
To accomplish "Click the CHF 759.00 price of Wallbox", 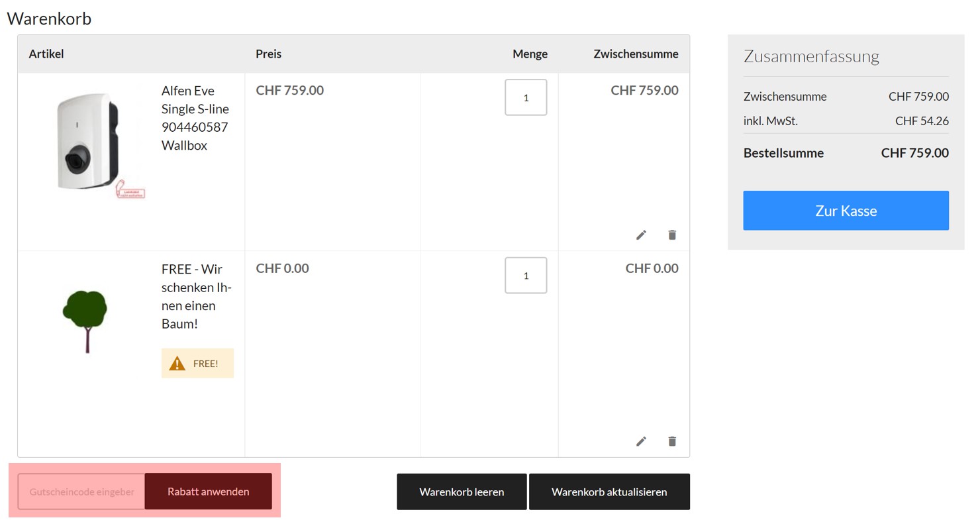I will [x=290, y=90].
